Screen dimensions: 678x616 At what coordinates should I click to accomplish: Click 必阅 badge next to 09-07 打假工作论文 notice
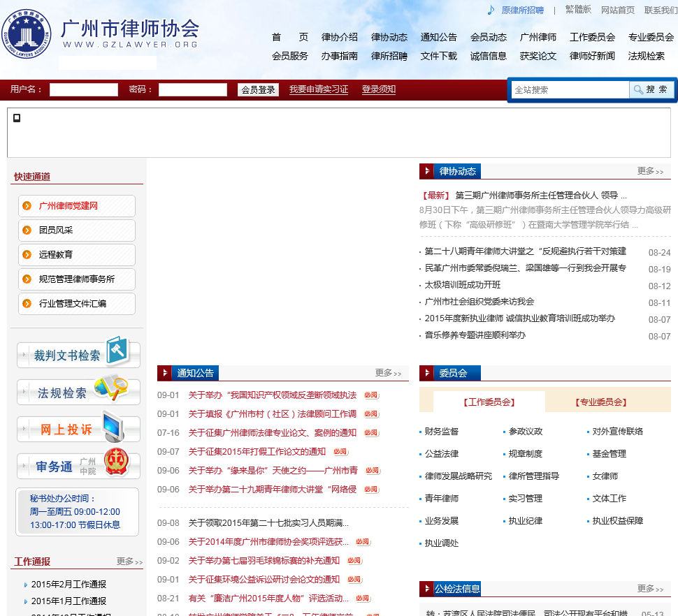(x=340, y=451)
